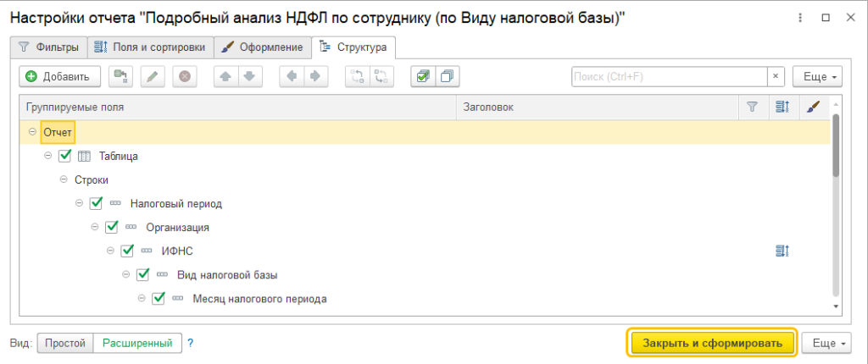This screenshot has height=364, width=868.
Task: Collapse the Отчет tree node
Action: [x=31, y=132]
